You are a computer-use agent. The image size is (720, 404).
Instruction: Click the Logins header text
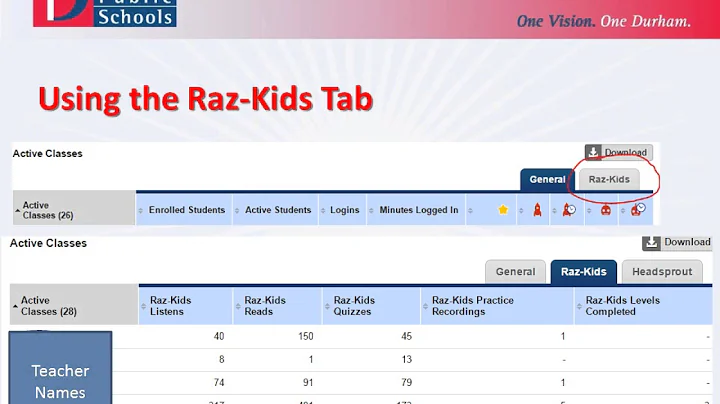pos(344,210)
